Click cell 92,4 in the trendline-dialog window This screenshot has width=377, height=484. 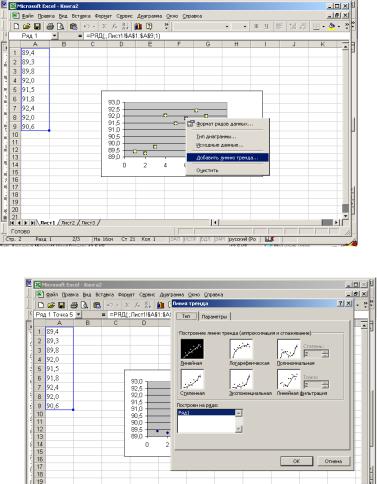(59, 387)
